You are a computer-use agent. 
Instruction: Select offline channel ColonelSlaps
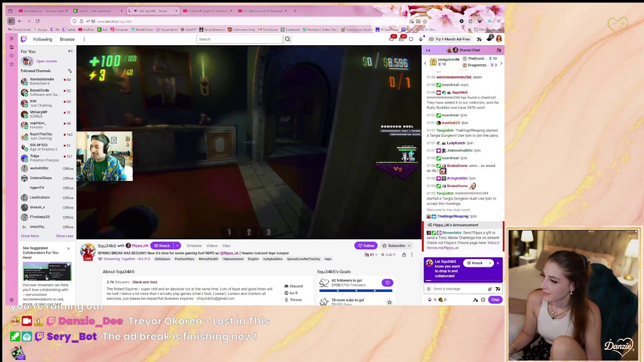pyautogui.click(x=47, y=178)
